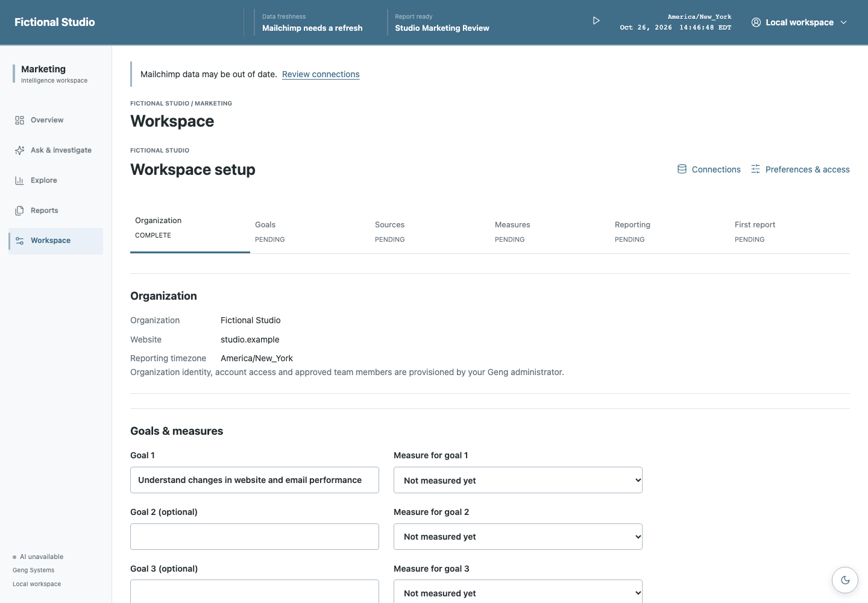868x603 pixels.
Task: Expand the Local workspace chevron menu
Action: tap(843, 22)
